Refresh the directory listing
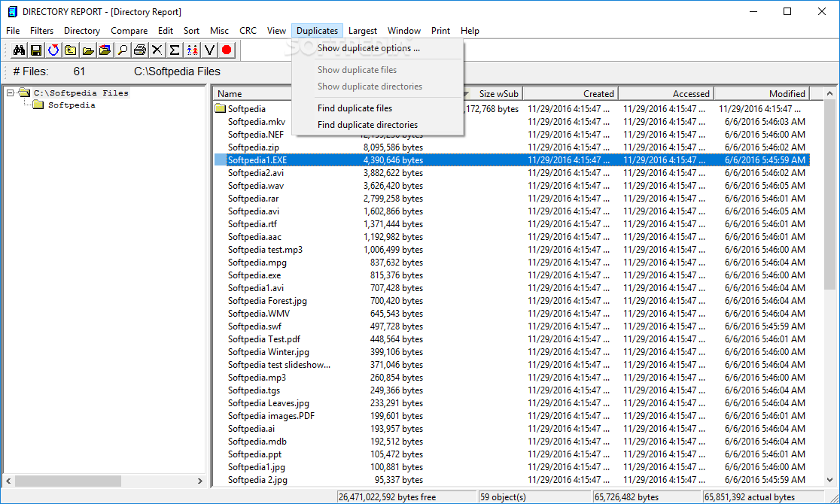840x504 pixels. click(54, 50)
